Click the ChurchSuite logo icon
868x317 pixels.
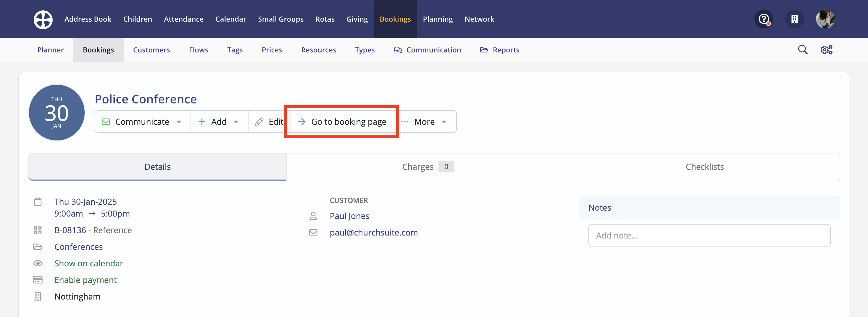pos(43,19)
